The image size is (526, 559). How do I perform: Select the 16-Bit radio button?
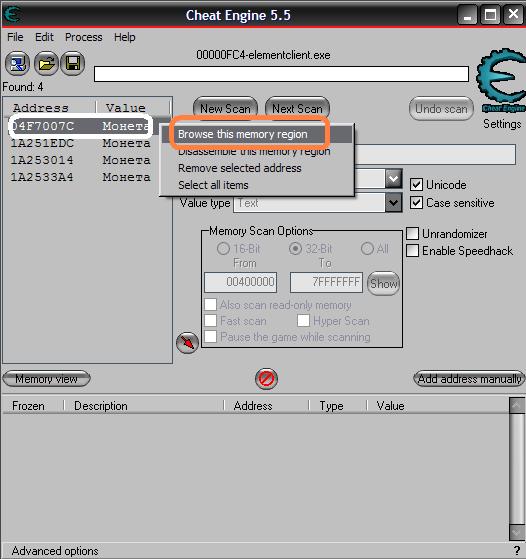(223, 248)
